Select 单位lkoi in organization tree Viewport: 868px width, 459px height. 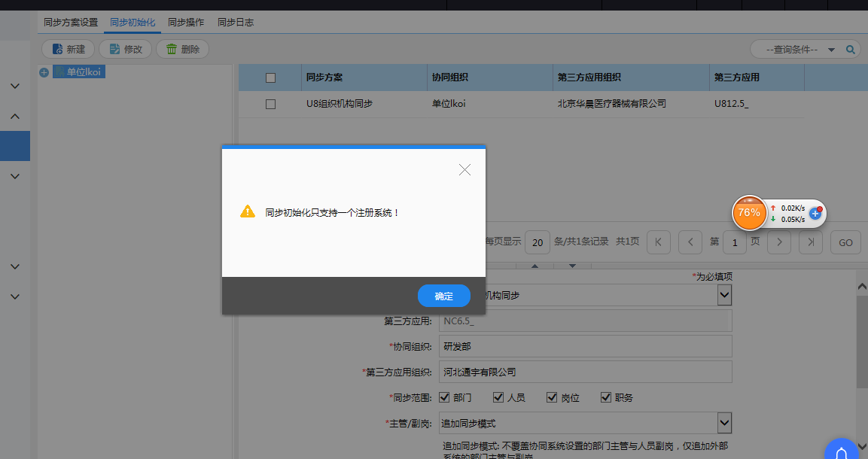(78, 72)
